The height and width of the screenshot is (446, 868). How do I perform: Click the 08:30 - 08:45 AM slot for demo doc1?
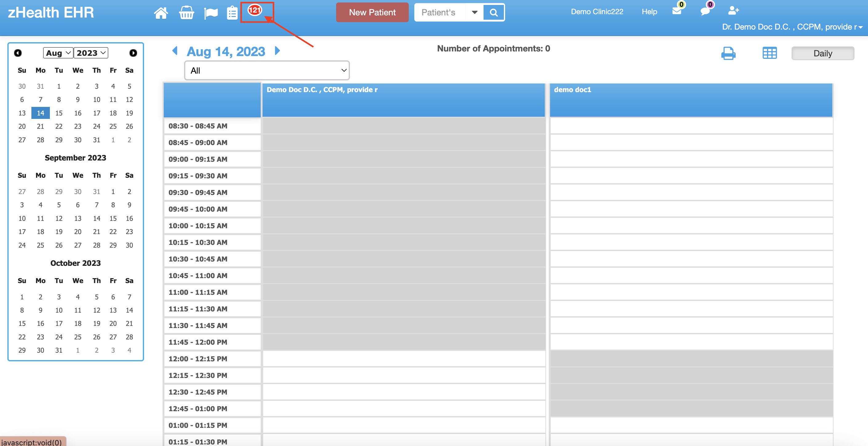pyautogui.click(x=691, y=126)
